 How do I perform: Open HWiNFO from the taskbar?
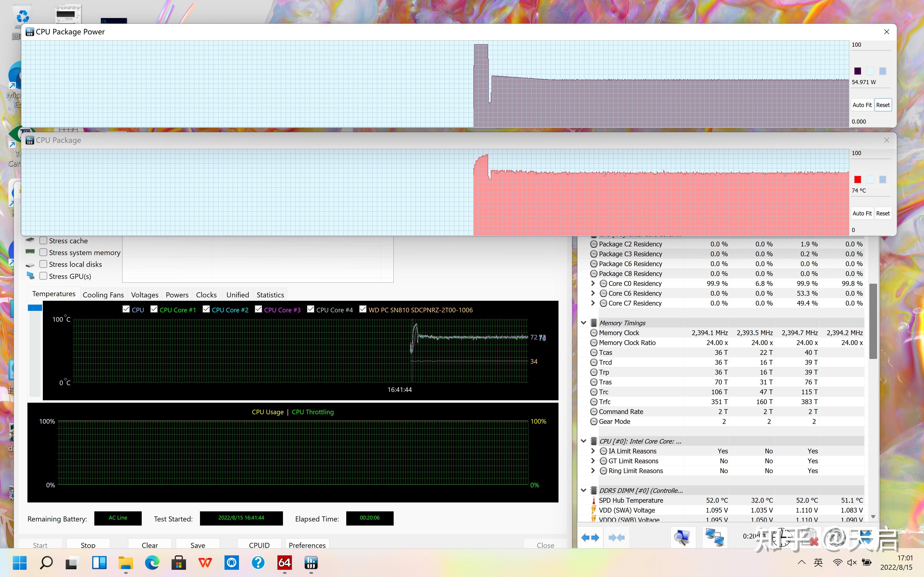click(x=311, y=563)
